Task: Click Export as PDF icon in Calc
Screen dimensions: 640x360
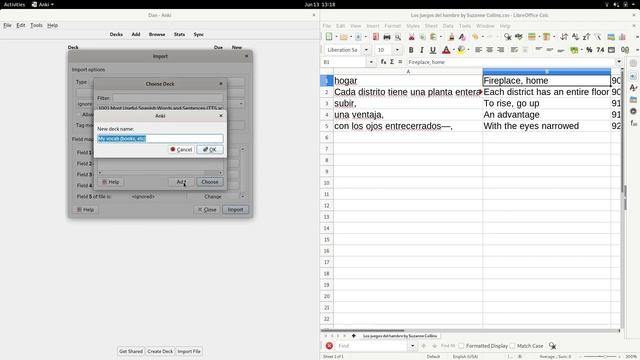Action: 376,37
